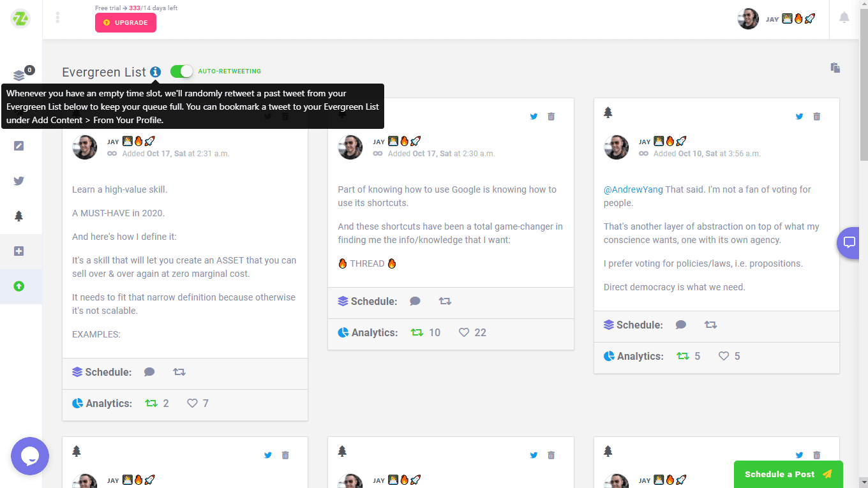Open the three-dot menu in header

(57, 18)
